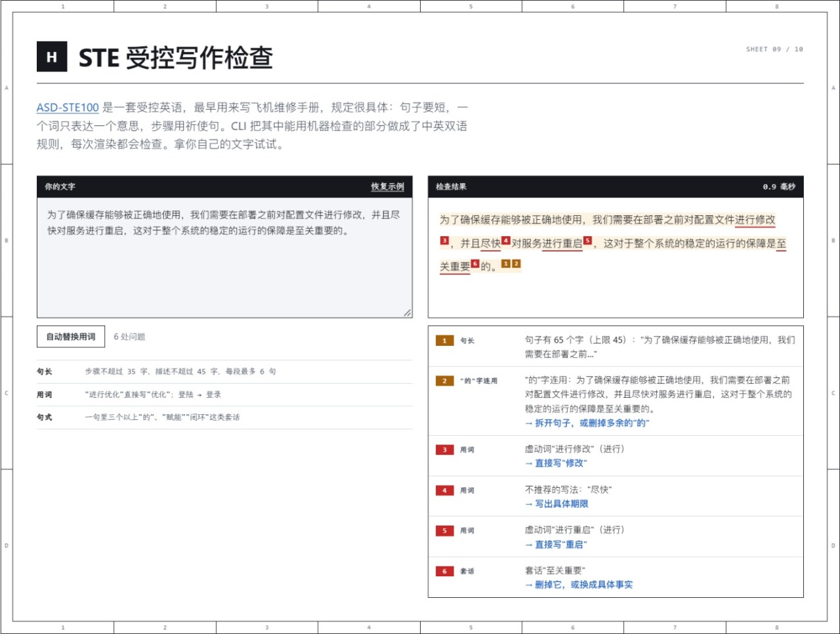Click suggestion → 拆开句子，或删掉多余的"的"
Viewport: 840px width, 634px height.
[x=587, y=423]
